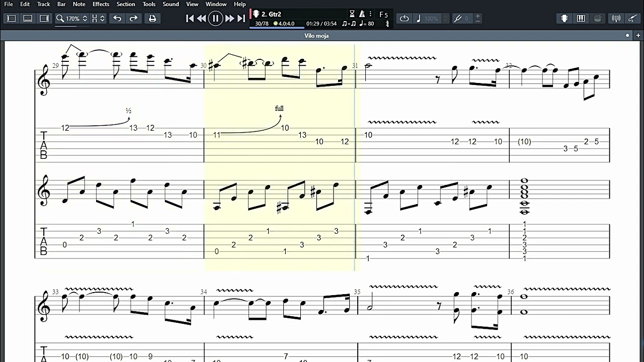Show the piano keyboard view
Viewport: 644px width, 362px height.
[581, 19]
